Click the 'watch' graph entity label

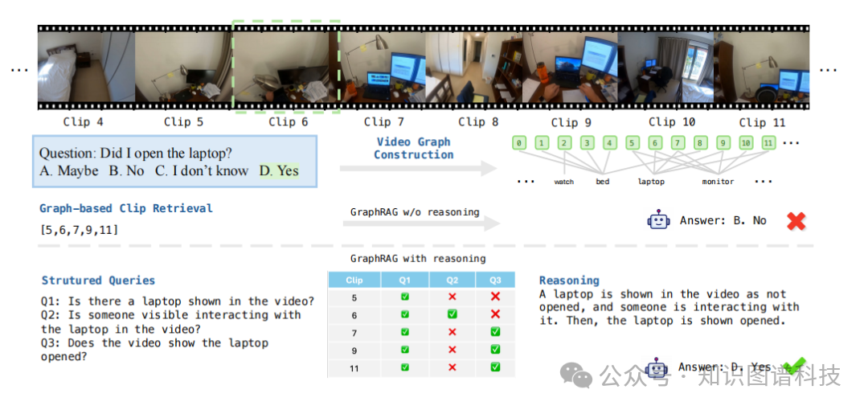coord(563,182)
